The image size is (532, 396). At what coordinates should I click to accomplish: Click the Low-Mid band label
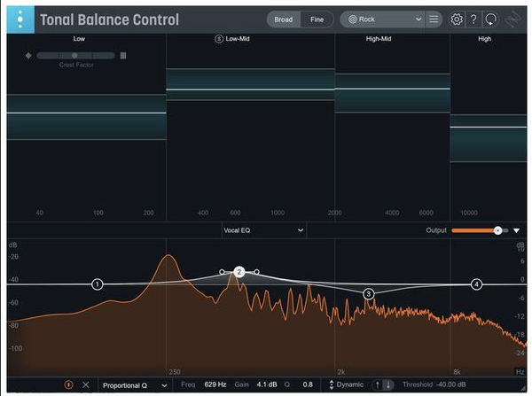click(x=238, y=39)
